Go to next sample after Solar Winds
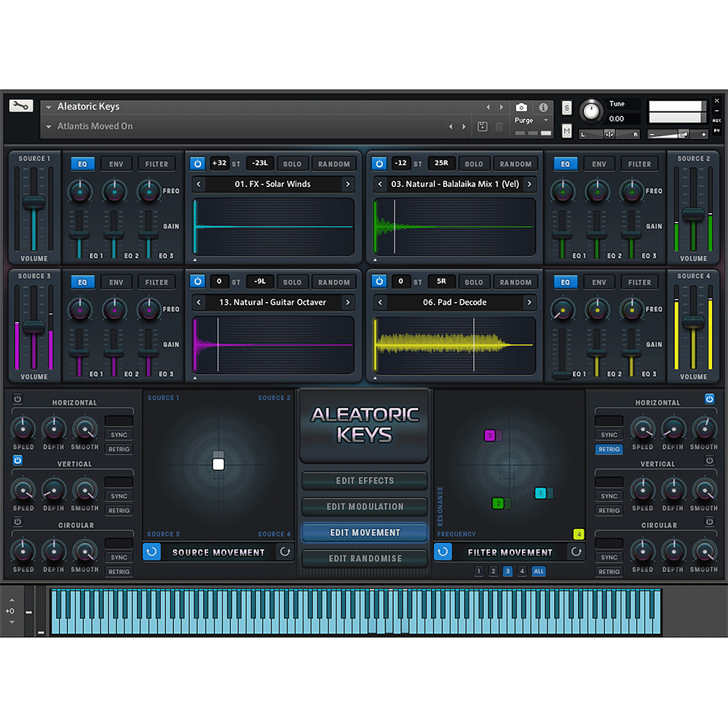728x727 pixels. point(348,184)
